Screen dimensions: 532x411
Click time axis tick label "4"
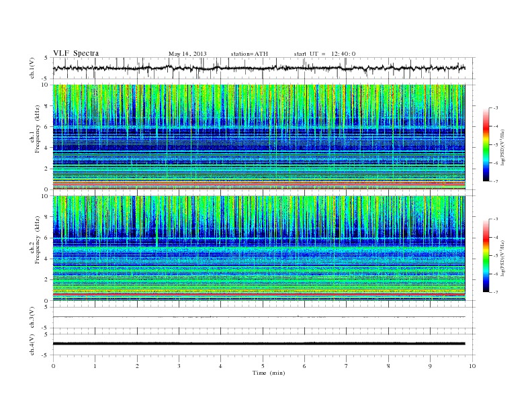[220, 366]
